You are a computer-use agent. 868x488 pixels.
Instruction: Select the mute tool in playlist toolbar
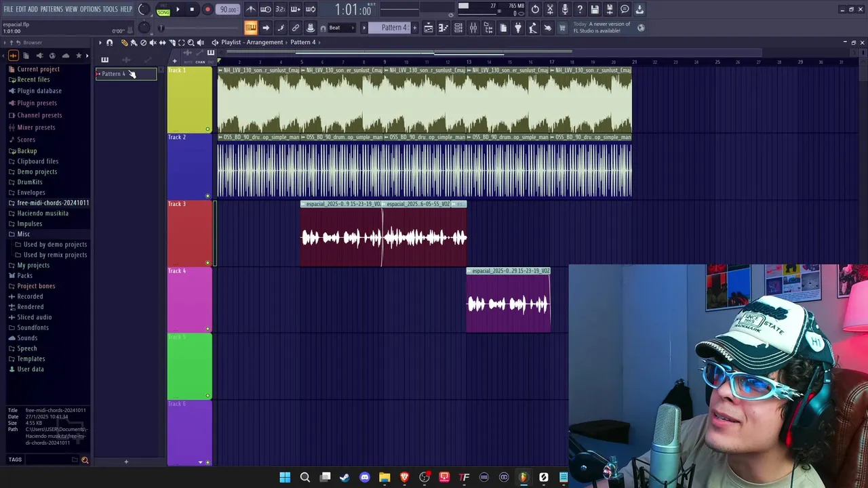(153, 43)
